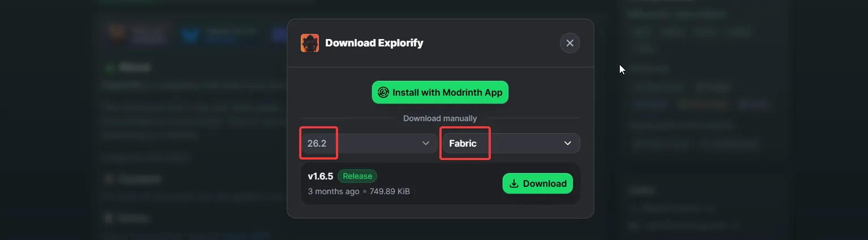Image resolution: width=868 pixels, height=240 pixels.
Task: Download the v1.6.5 release file
Action: click(x=538, y=183)
